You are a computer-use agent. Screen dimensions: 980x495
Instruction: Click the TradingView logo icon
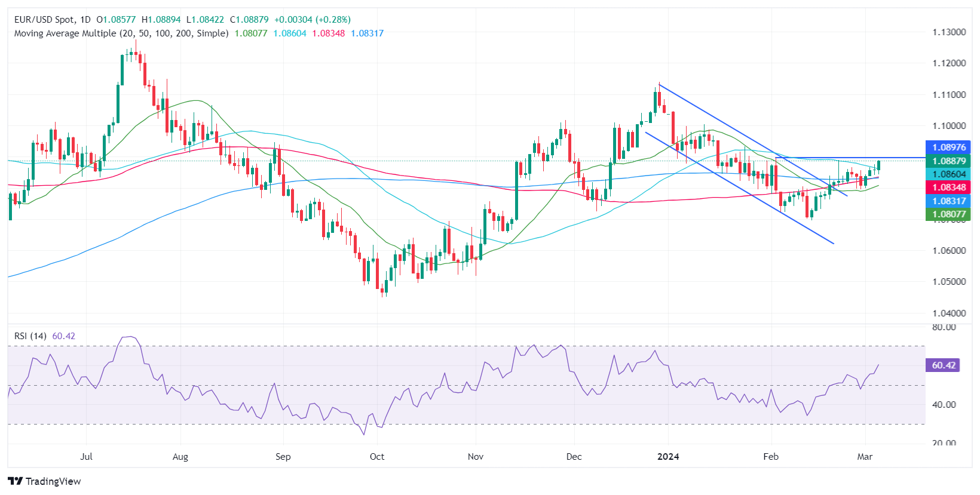16,481
